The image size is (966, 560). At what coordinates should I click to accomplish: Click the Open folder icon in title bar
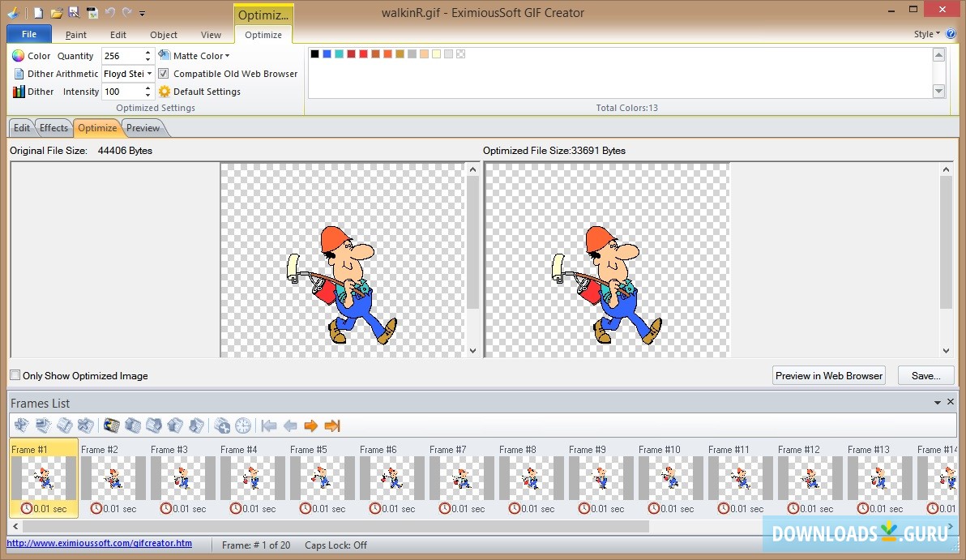tap(56, 13)
